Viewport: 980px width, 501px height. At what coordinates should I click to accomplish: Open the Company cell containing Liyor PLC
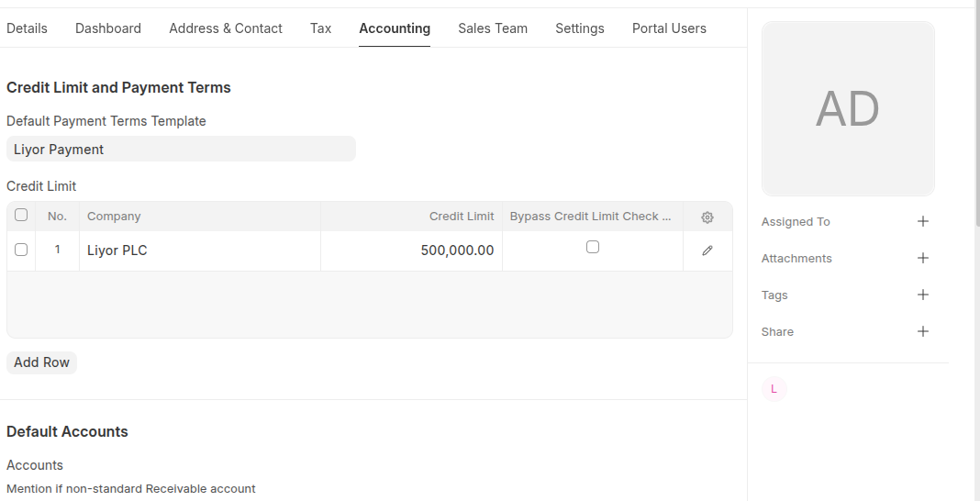coord(199,250)
